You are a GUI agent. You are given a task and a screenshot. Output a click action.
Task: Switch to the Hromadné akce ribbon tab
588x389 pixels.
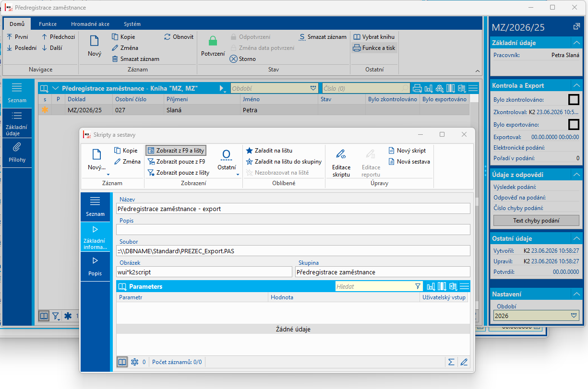click(x=90, y=24)
